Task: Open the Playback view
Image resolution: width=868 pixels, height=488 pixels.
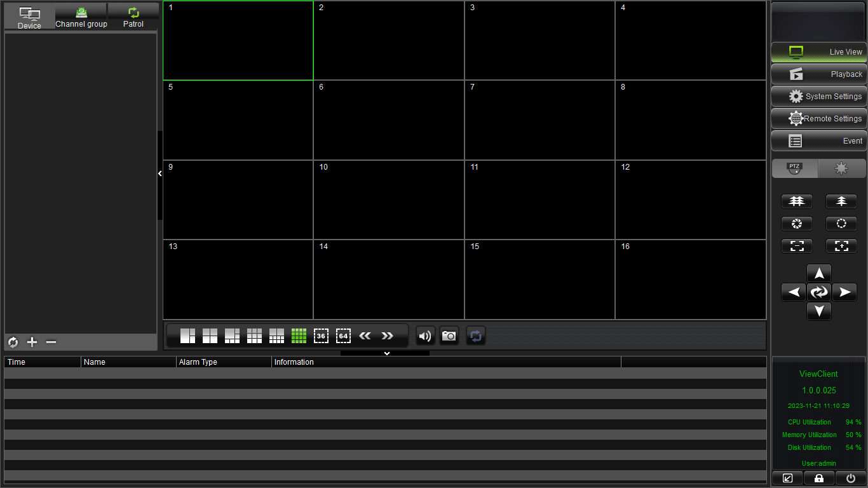Action: (818, 74)
